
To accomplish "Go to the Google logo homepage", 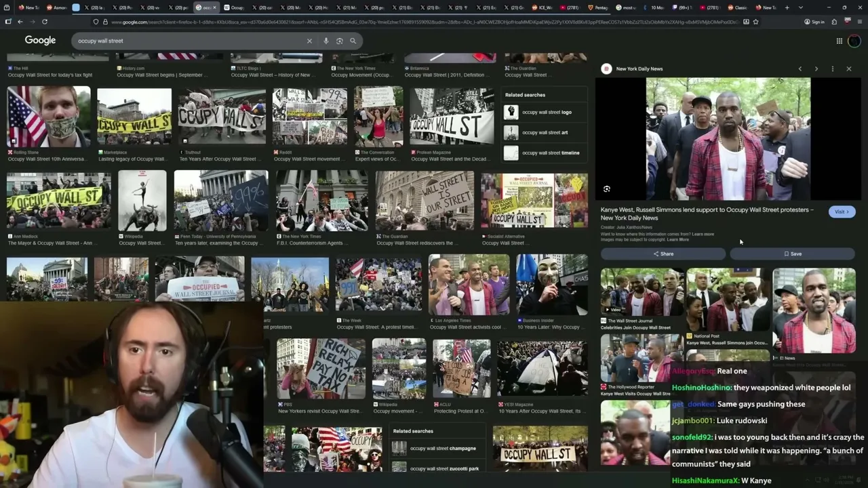I will [x=41, y=41].
